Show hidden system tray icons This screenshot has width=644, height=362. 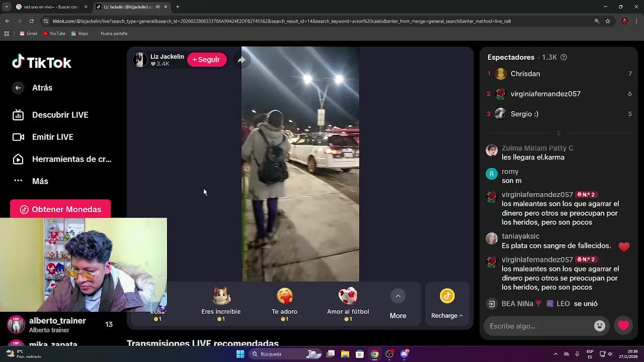pos(555,354)
